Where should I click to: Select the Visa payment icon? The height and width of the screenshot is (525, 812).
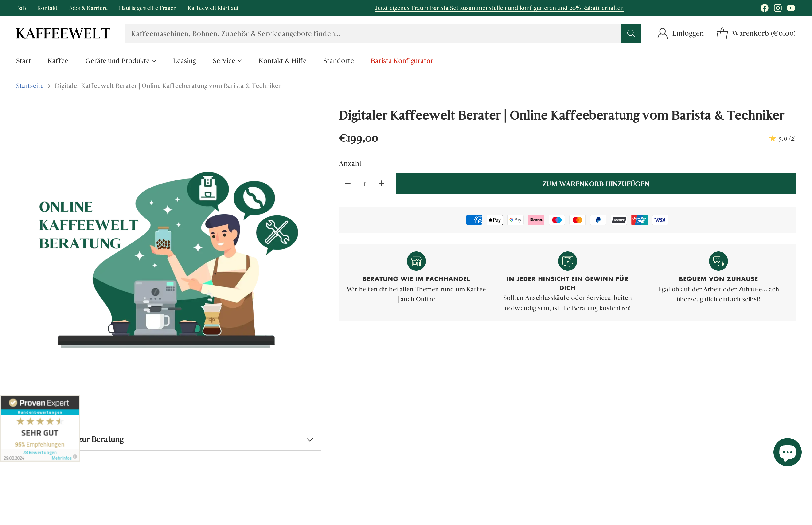[660, 220]
